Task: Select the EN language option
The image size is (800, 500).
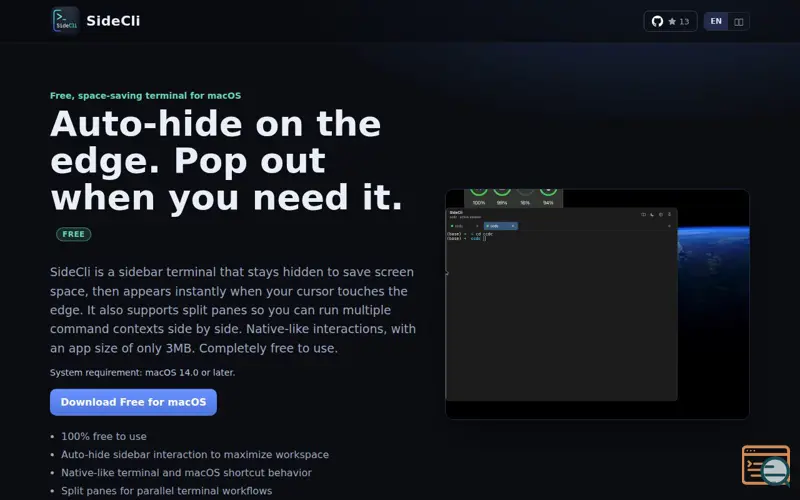Action: click(x=716, y=21)
